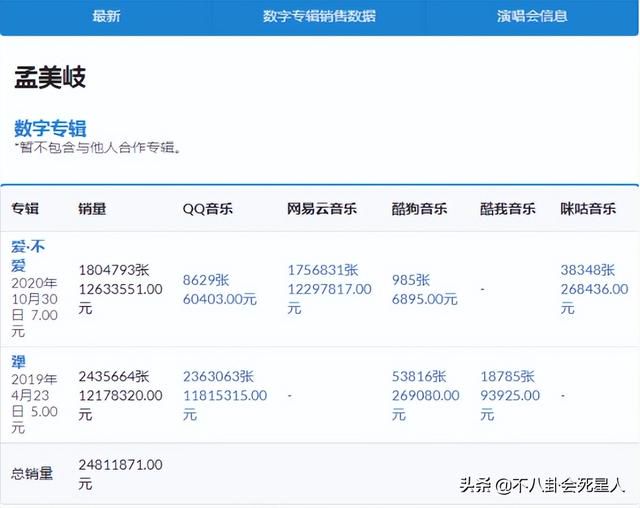Screen dimensions: 640x508
Task: Click total revenue value 24811871.00元
Action: point(120,474)
